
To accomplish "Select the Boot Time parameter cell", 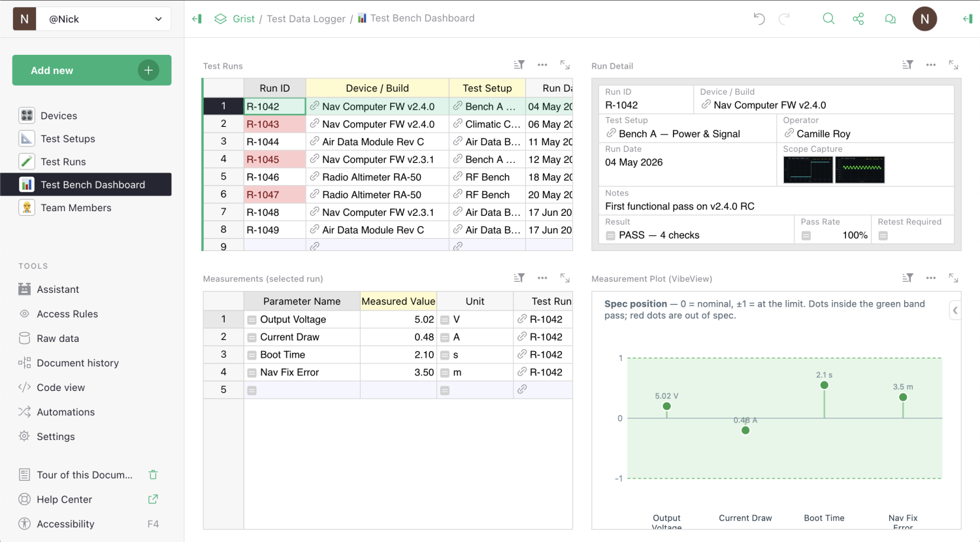I will coord(302,354).
